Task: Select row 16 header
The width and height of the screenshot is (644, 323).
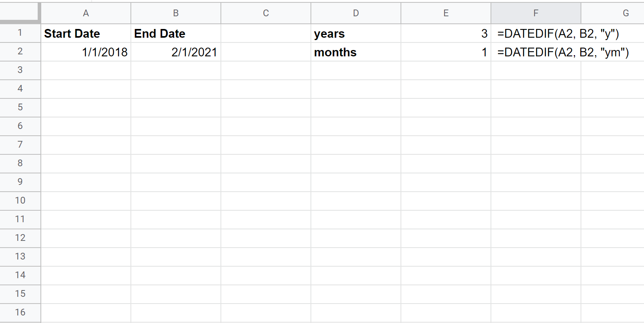Action: coord(20,312)
